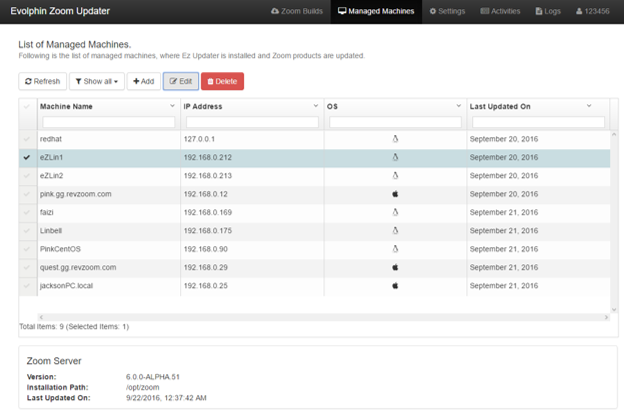Focus the Last Updated On filter field
This screenshot has height=416, width=624.
pyautogui.click(x=538, y=122)
